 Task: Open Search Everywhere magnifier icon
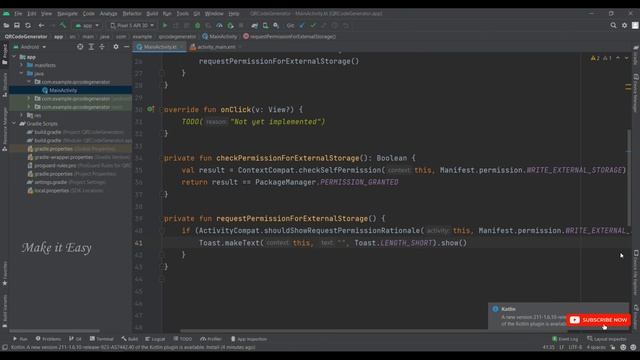[x=613, y=25]
